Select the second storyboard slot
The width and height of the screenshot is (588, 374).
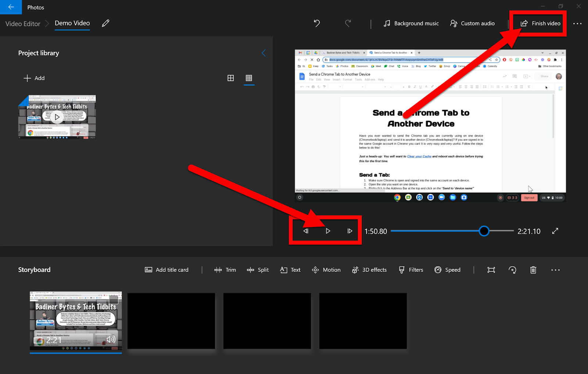[x=171, y=321]
